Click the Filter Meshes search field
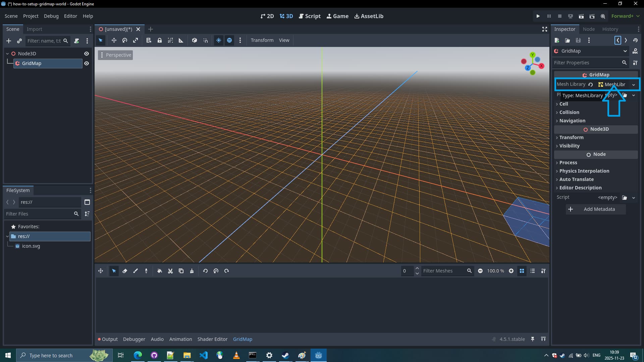 coord(443,271)
